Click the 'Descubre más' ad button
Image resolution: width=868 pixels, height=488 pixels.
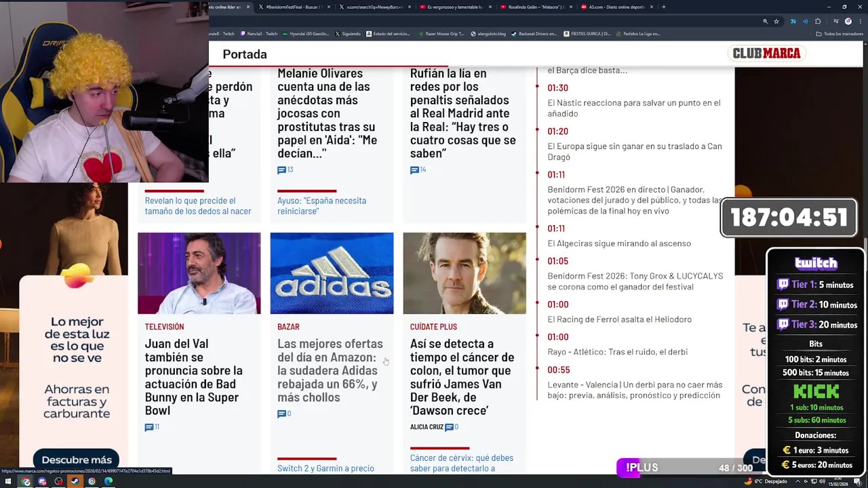[77, 460]
